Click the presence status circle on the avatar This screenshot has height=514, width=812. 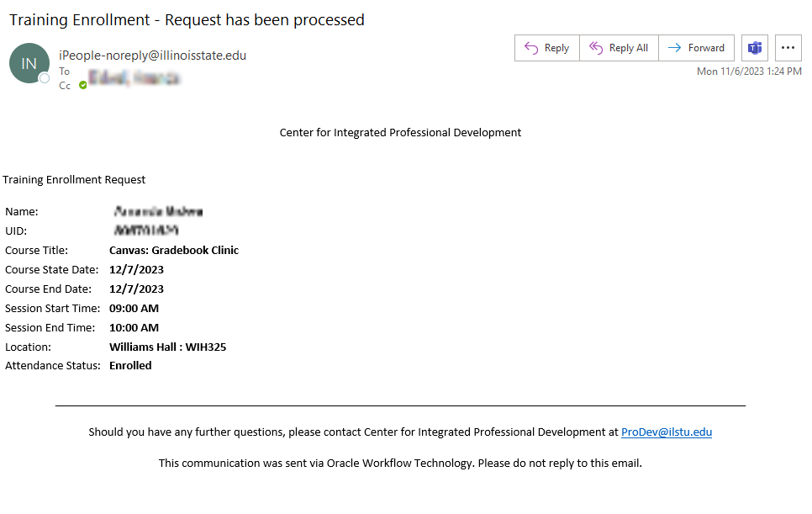click(x=45, y=78)
